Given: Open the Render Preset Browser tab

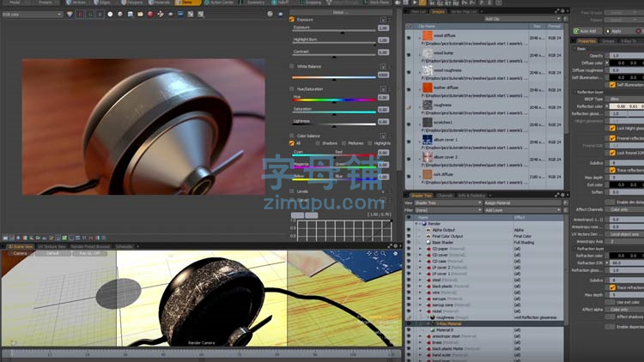Looking at the screenshot, I should point(90,246).
